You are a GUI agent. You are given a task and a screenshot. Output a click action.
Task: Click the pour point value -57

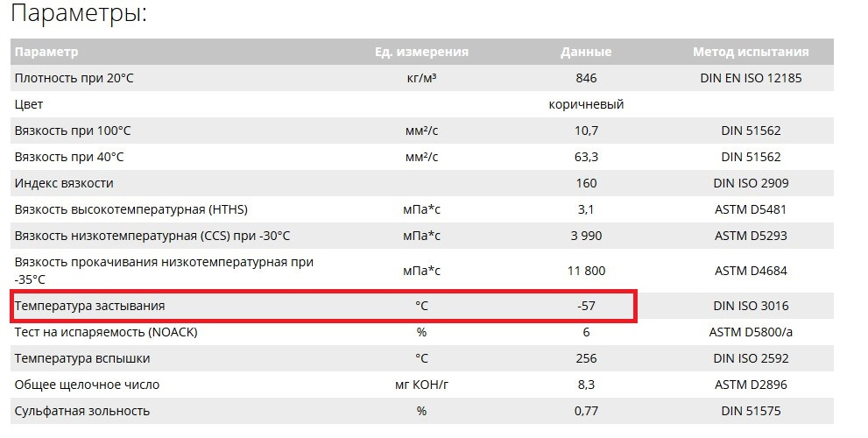tap(586, 306)
